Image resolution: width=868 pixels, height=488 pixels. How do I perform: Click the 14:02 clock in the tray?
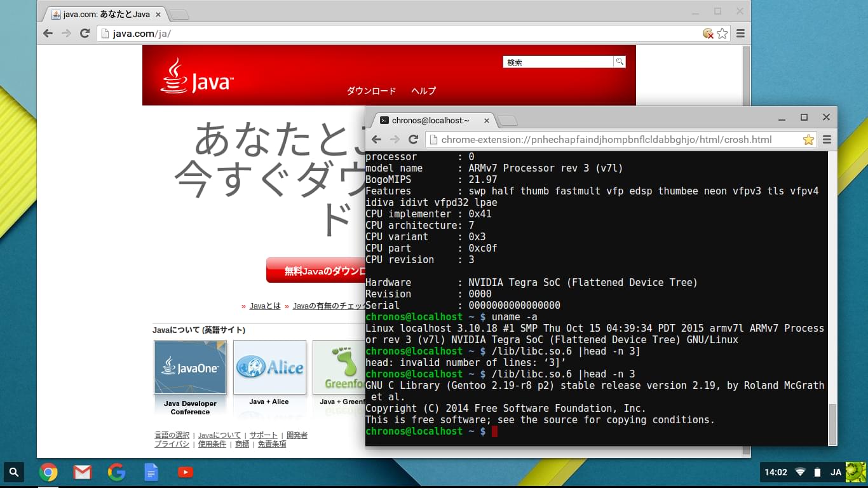(x=775, y=472)
